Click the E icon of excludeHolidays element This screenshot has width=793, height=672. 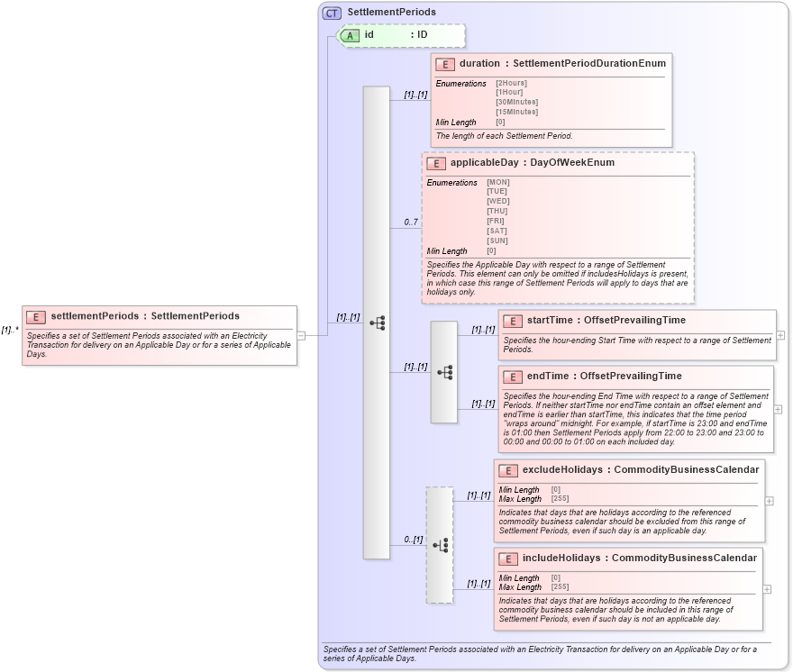tap(508, 471)
